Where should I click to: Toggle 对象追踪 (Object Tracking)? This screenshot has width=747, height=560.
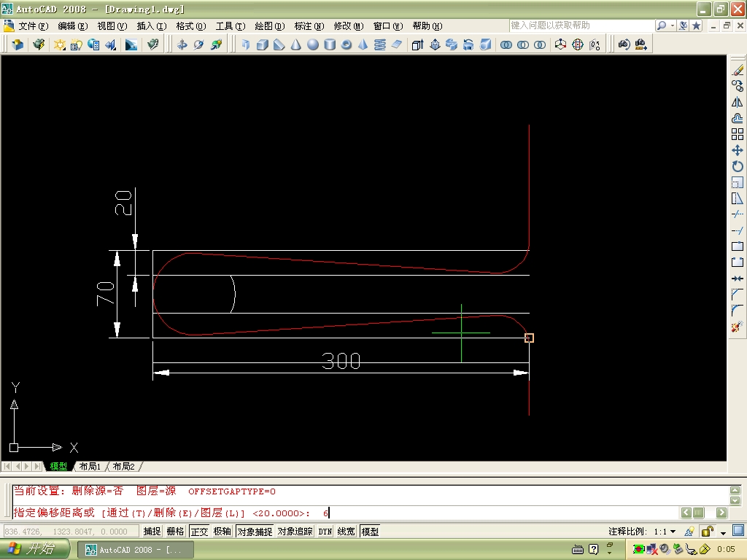[x=295, y=531]
